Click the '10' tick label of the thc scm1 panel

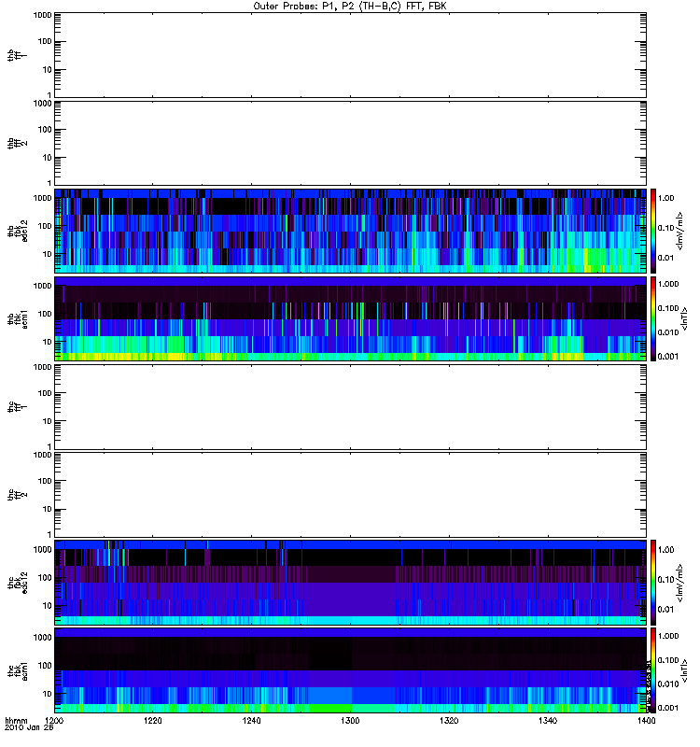(x=48, y=694)
